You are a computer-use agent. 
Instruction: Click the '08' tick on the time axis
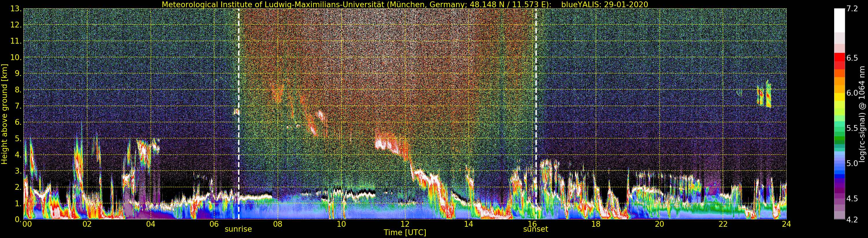278,224
